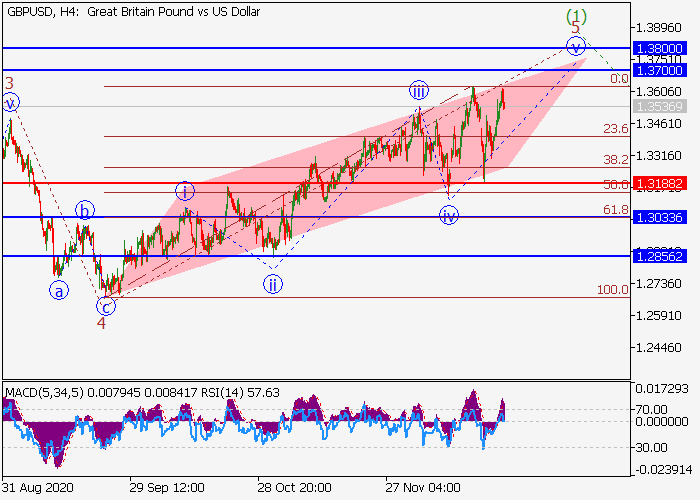The height and width of the screenshot is (500, 700).
Task: Click the 1.38000 blue price label
Action: pos(660,48)
